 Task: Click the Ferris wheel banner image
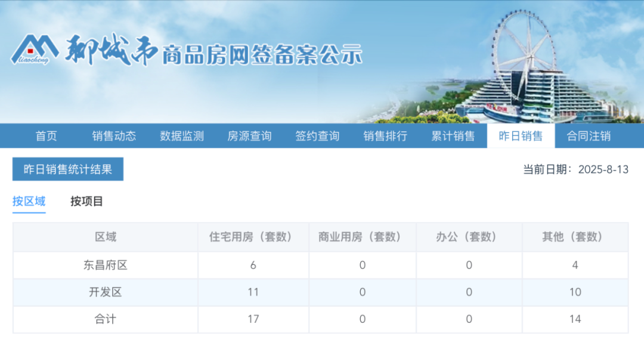[524, 42]
